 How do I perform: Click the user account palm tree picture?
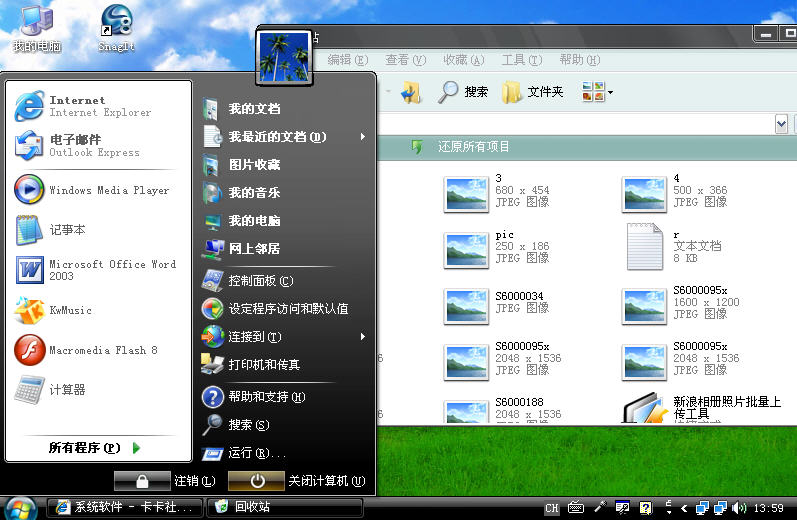(284, 56)
